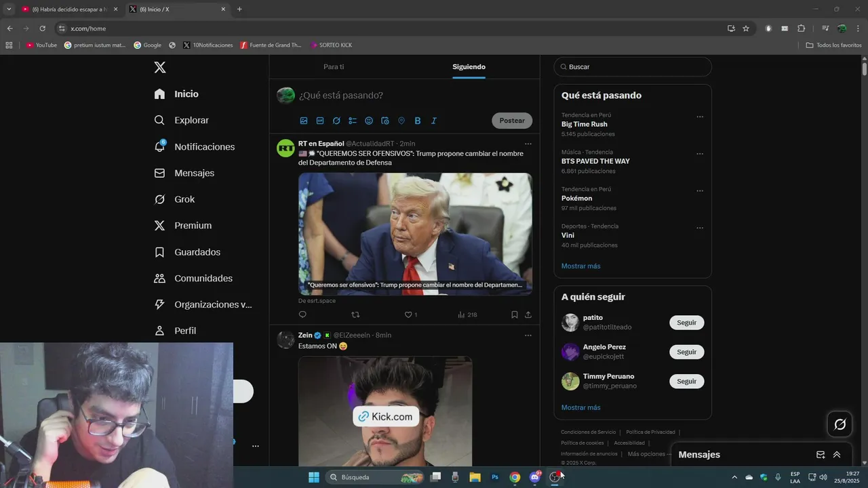868x488 pixels.
Task: Share the RT en Español post
Action: 528,314
